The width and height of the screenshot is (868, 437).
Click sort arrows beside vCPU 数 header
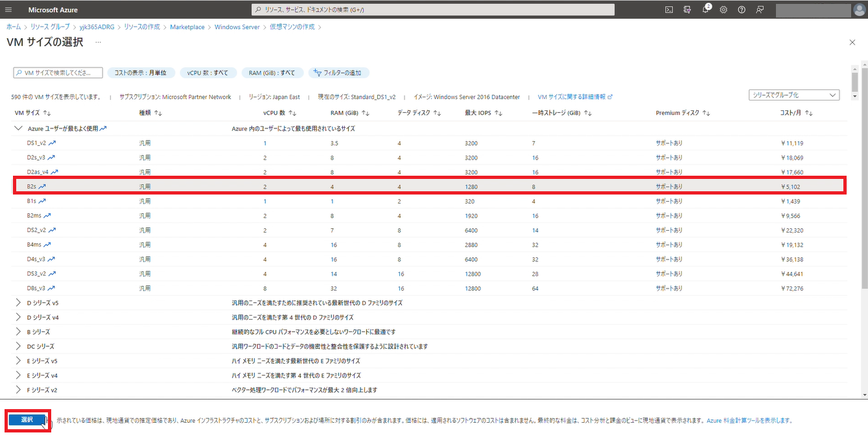[293, 113]
